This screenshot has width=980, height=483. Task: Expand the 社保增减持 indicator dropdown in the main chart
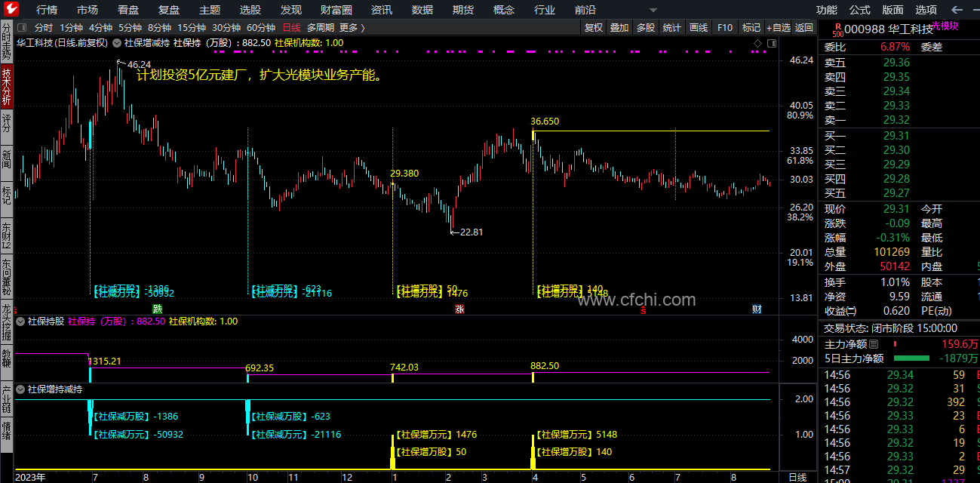pyautogui.click(x=118, y=43)
